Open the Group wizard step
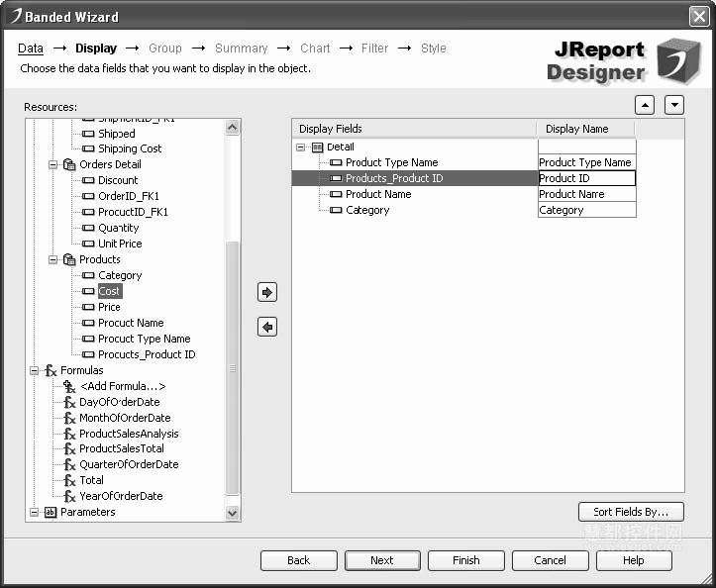The image size is (716, 588). [165, 49]
